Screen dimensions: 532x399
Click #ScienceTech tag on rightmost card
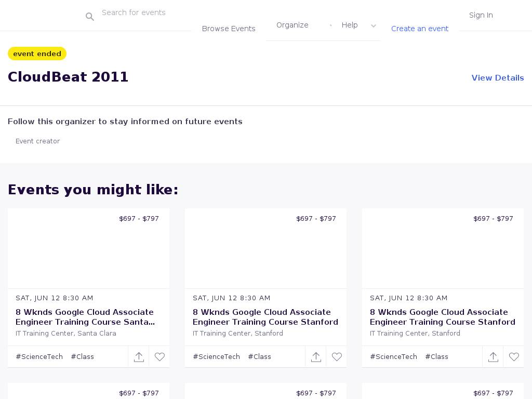click(394, 357)
